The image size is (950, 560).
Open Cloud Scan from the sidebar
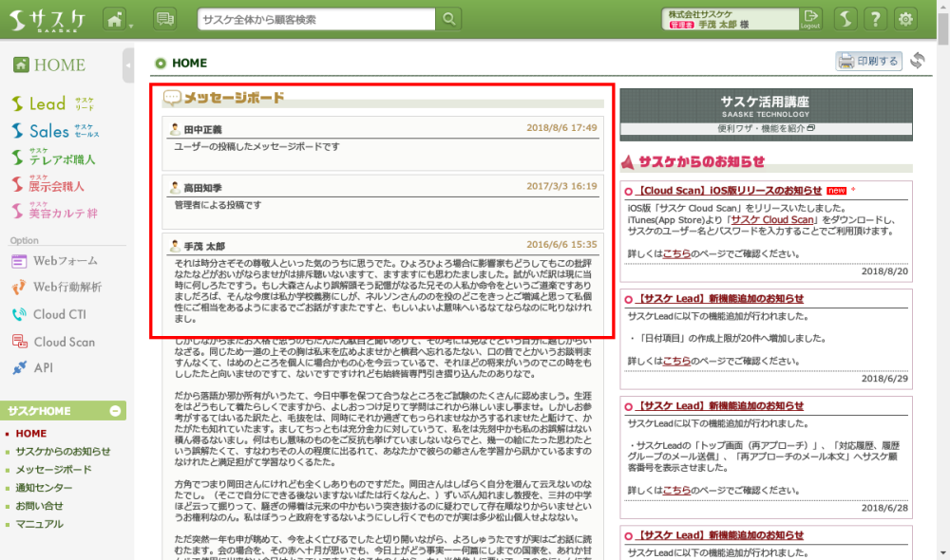pos(65,342)
